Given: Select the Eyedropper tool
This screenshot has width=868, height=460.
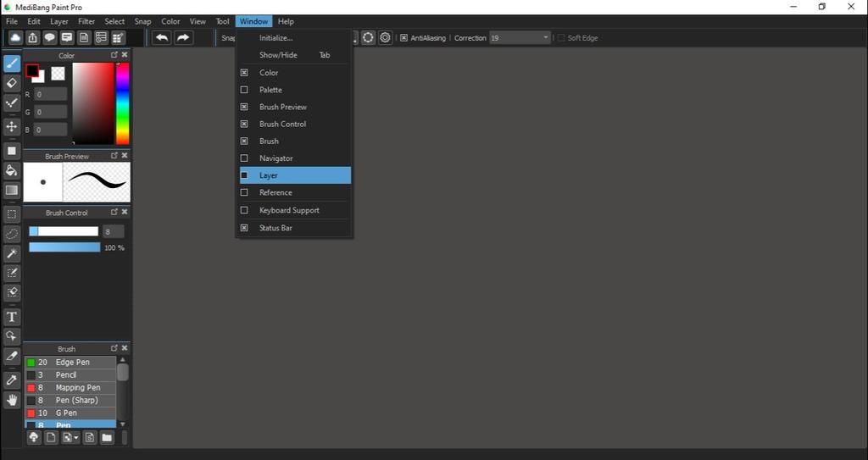Looking at the screenshot, I should point(12,380).
